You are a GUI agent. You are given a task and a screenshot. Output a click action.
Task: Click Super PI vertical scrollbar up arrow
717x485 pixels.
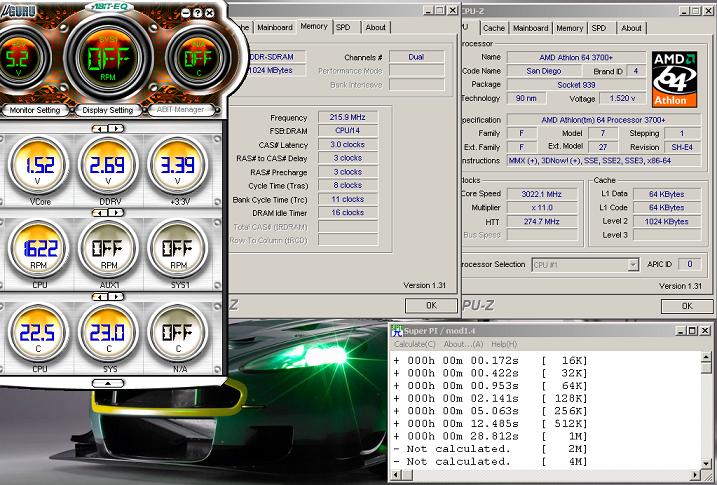click(706, 357)
